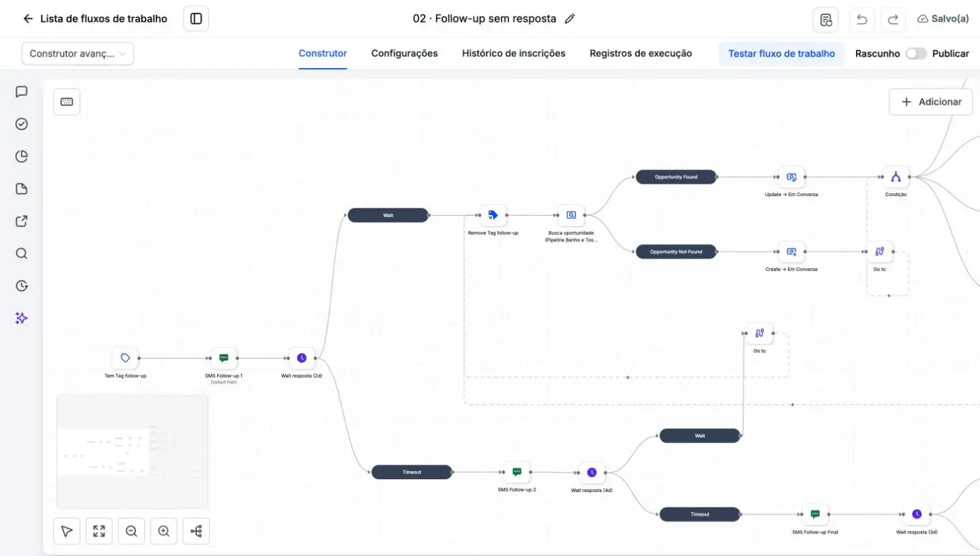Screen dimensions: 980x556
Task: Select the Tem Tag follow-up trigger node
Action: click(125, 358)
